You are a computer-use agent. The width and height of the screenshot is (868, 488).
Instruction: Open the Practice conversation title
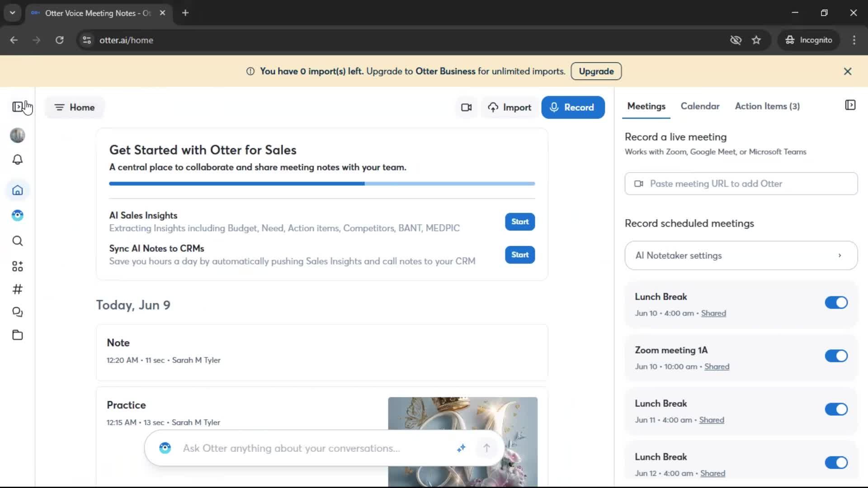point(126,405)
